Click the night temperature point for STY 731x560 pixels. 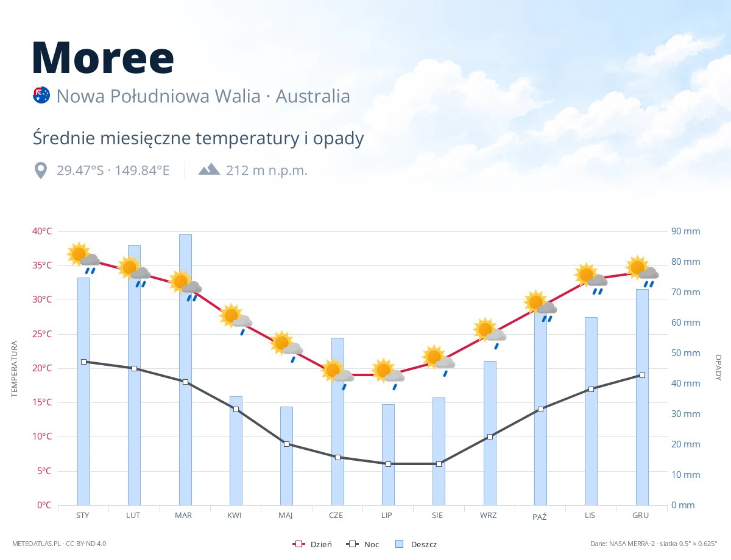click(x=83, y=362)
